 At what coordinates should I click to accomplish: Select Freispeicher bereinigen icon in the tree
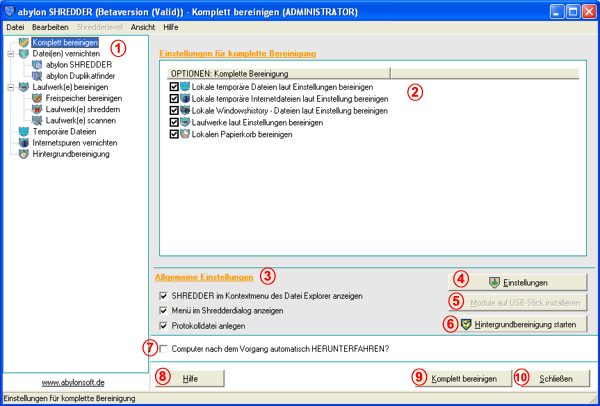(x=37, y=98)
